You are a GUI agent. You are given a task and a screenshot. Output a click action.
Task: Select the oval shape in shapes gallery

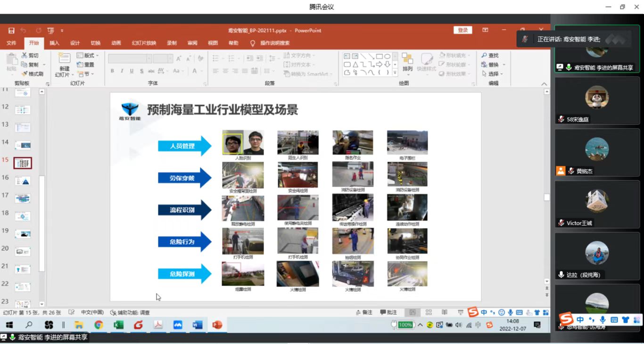point(387,56)
